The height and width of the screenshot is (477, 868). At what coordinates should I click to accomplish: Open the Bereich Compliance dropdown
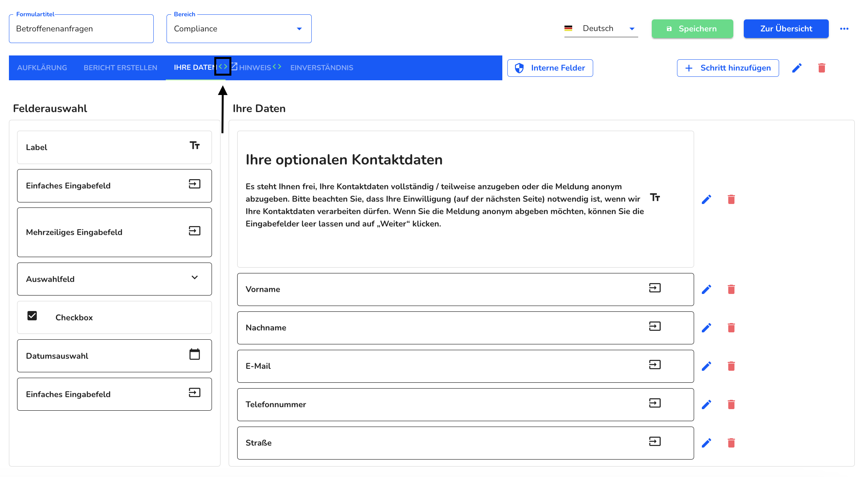click(239, 29)
